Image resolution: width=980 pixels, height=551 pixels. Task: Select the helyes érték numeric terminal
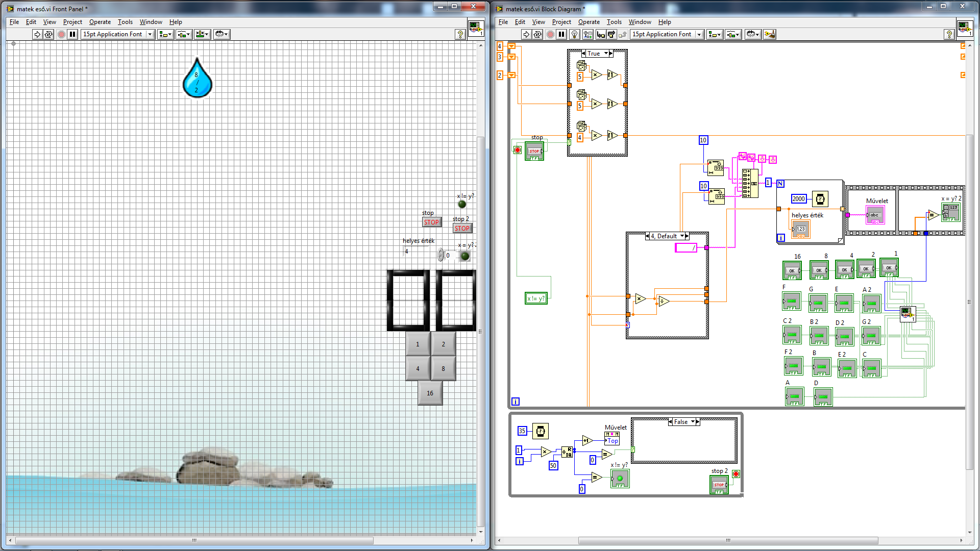coord(800,229)
